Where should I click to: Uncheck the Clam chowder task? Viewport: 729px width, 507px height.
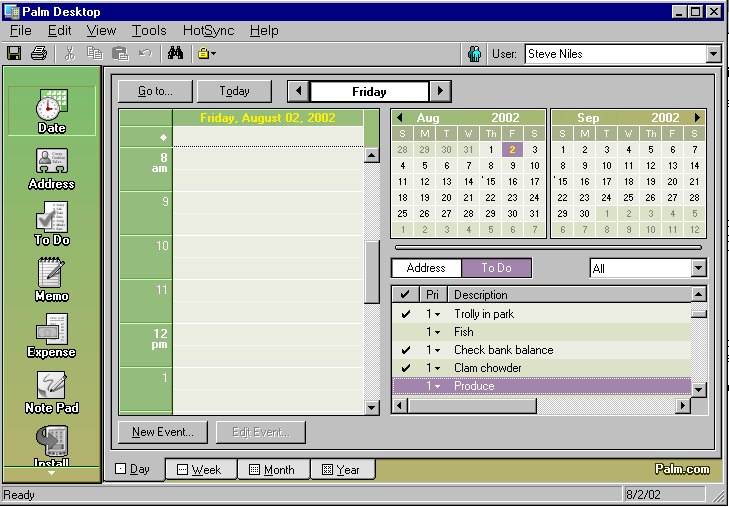click(x=405, y=368)
